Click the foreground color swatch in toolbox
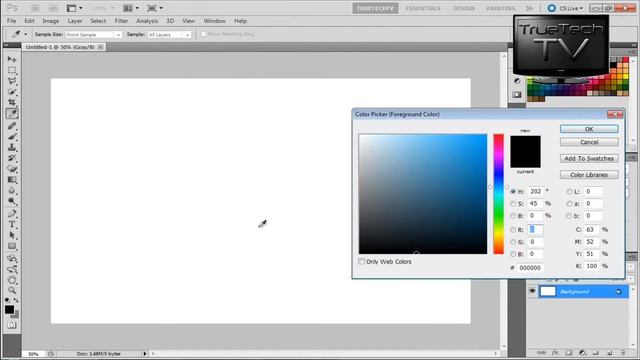This screenshot has width=640, height=360. tap(9, 310)
